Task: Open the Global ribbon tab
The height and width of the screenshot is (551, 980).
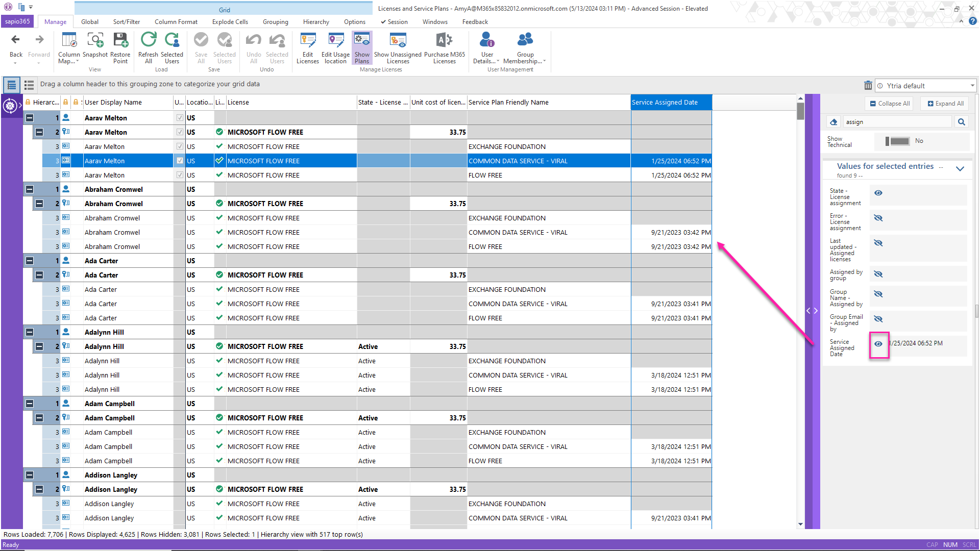Action: pyautogui.click(x=90, y=22)
